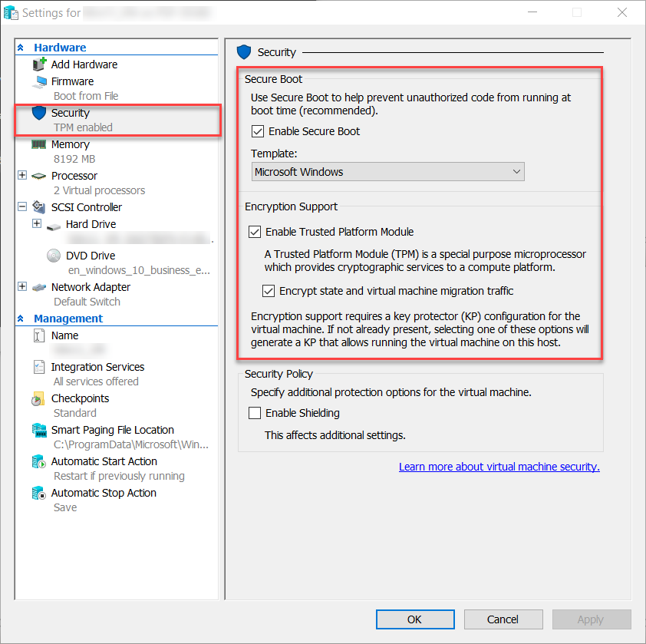The width and height of the screenshot is (646, 644).
Task: Toggle Encrypt state and migration traffic checkbox
Action: [269, 291]
